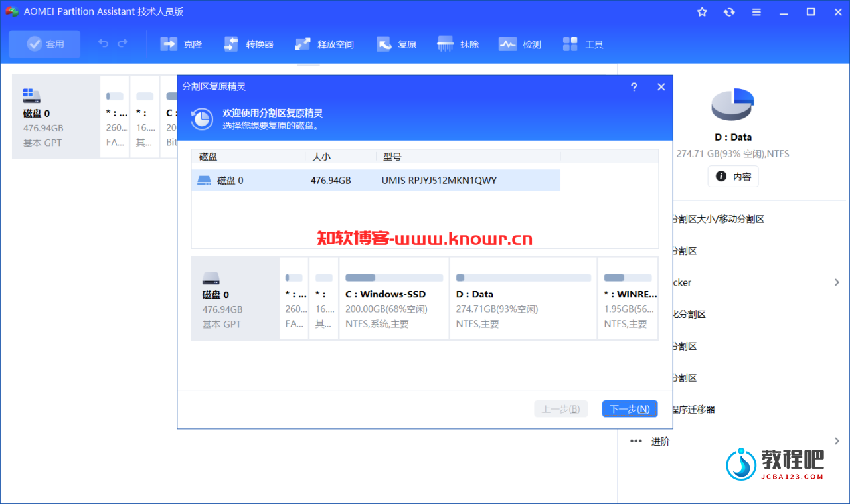The width and height of the screenshot is (850, 504).
Task: Open the 复原 recovery tool
Action: pos(396,44)
